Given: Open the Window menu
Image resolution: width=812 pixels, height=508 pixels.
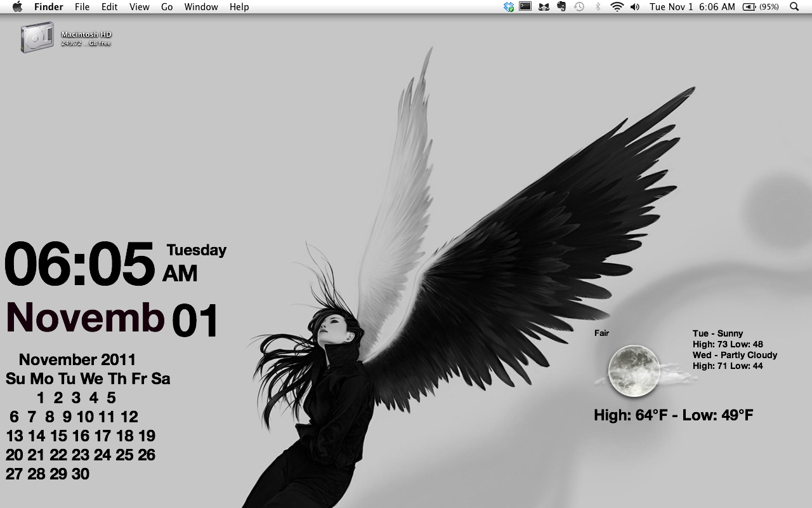Looking at the screenshot, I should pyautogui.click(x=201, y=7).
